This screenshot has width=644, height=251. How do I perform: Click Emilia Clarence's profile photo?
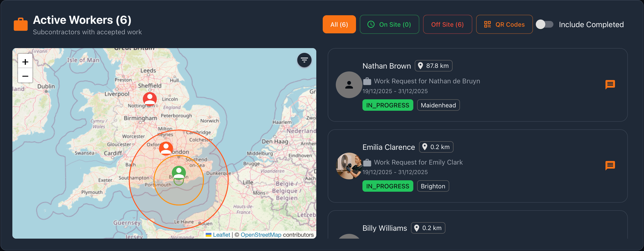[x=349, y=166]
